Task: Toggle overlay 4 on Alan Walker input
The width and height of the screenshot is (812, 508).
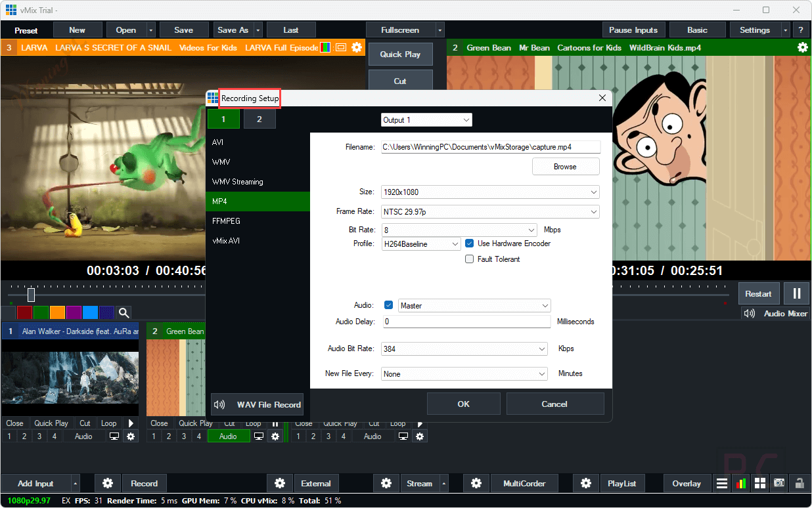Action: click(55, 436)
